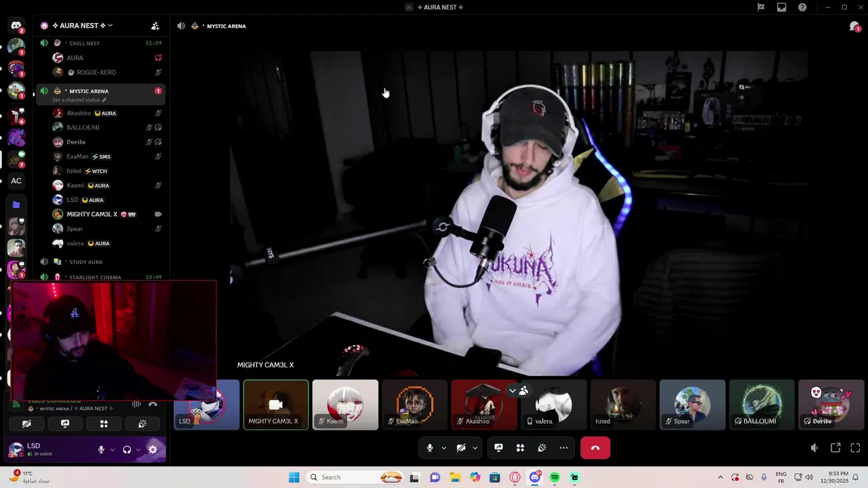868x488 pixels.
Task: Toggle microphone mute in call control bar
Action: click(429, 448)
